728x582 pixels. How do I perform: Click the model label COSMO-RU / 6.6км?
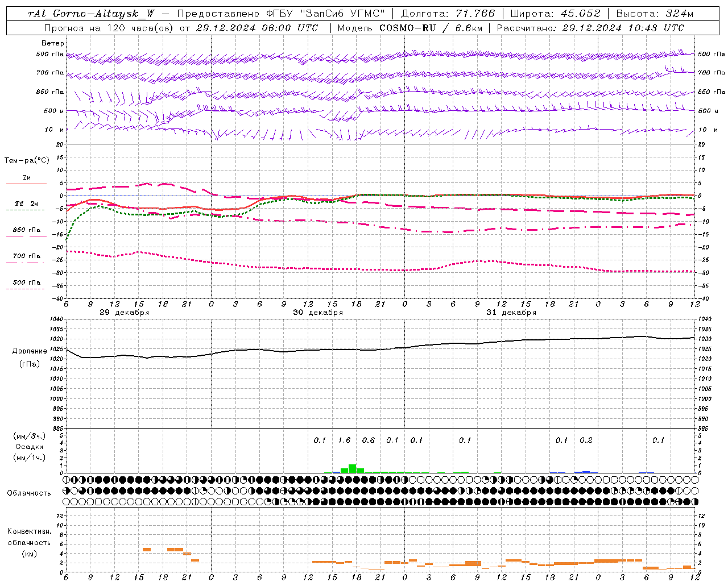pos(430,28)
